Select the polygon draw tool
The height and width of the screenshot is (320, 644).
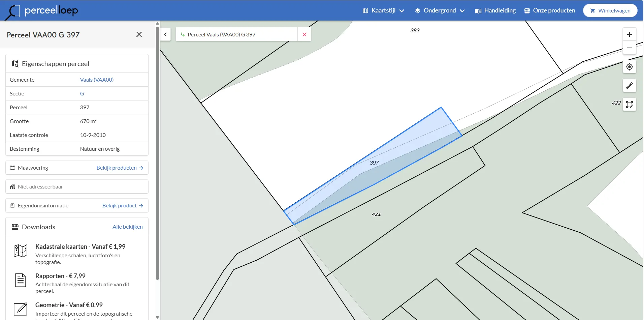[x=629, y=105]
